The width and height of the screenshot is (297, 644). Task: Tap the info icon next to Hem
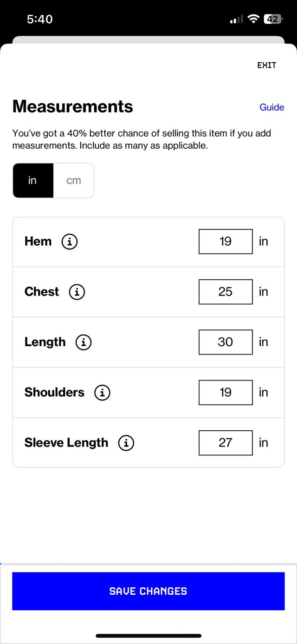pos(70,242)
